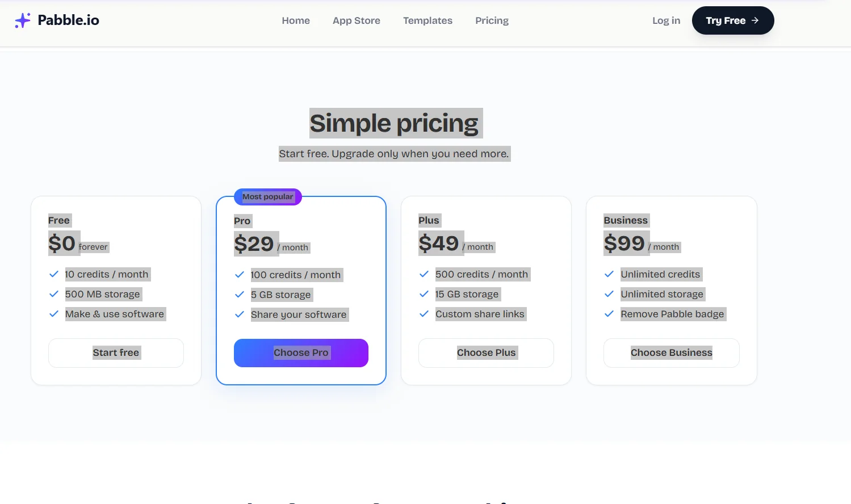Click checkmark beside Custom share links
Image resolution: width=851 pixels, height=504 pixels.
424,314
